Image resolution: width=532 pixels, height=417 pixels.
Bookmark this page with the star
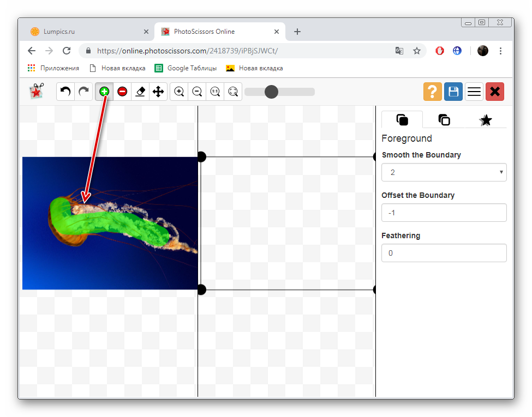pos(417,51)
